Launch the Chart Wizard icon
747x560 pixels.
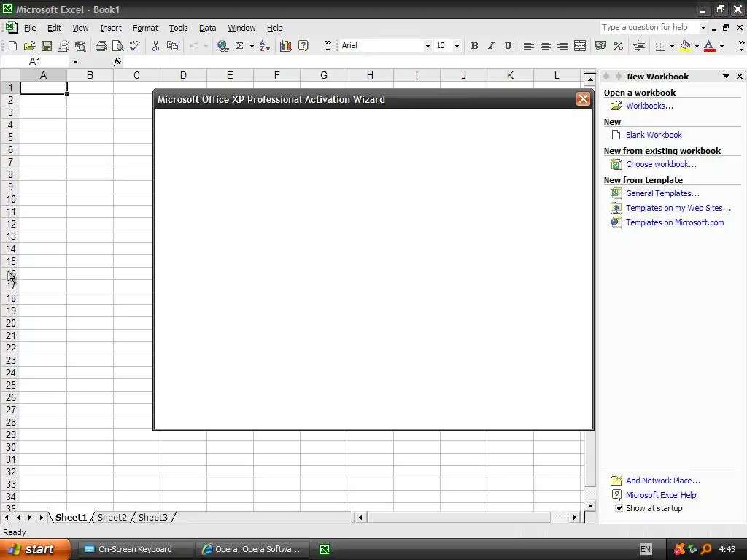click(286, 46)
